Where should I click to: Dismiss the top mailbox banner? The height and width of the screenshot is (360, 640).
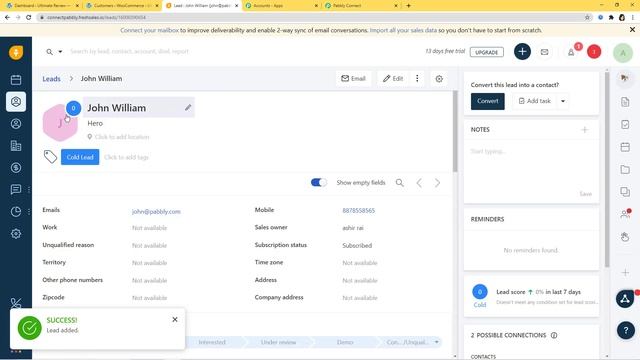(632, 30)
